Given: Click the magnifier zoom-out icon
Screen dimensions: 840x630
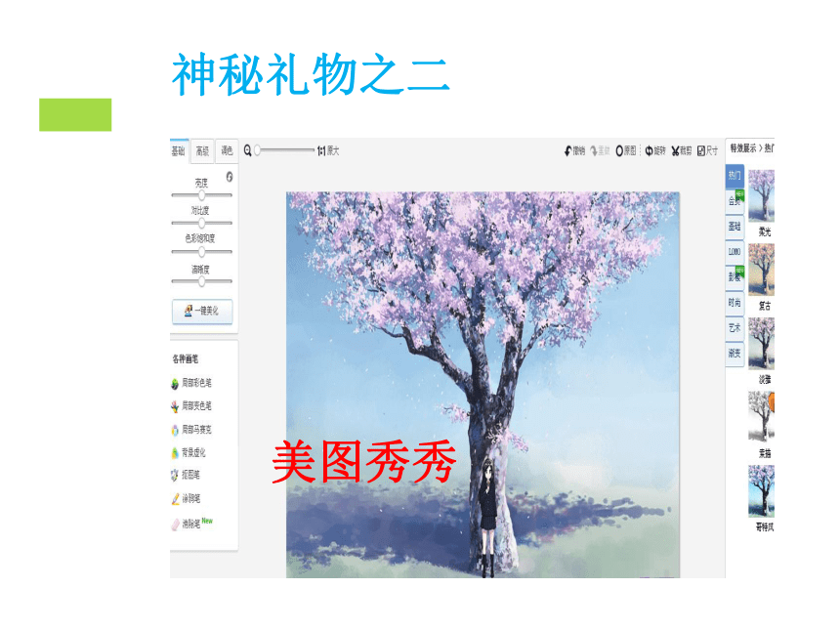Looking at the screenshot, I should click(247, 150).
